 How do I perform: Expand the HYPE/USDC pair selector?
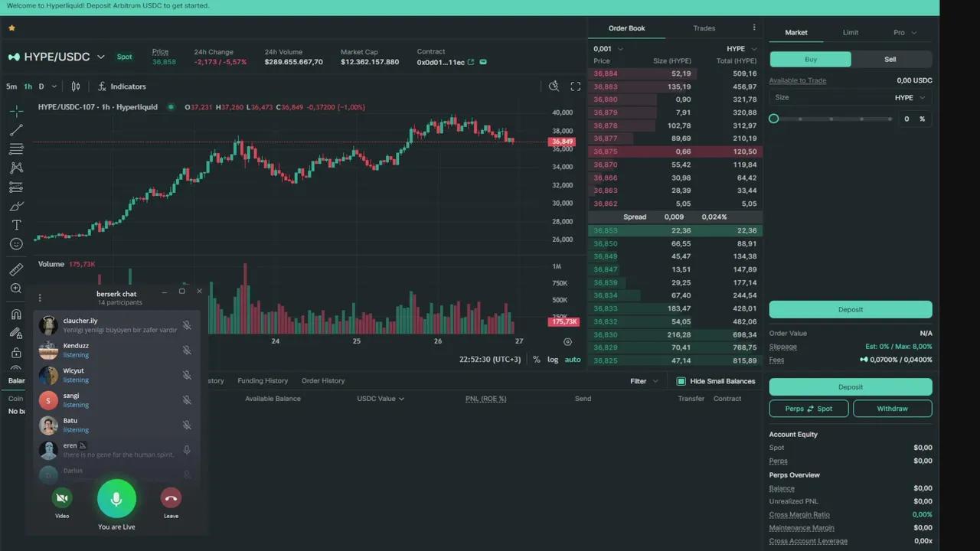click(100, 57)
